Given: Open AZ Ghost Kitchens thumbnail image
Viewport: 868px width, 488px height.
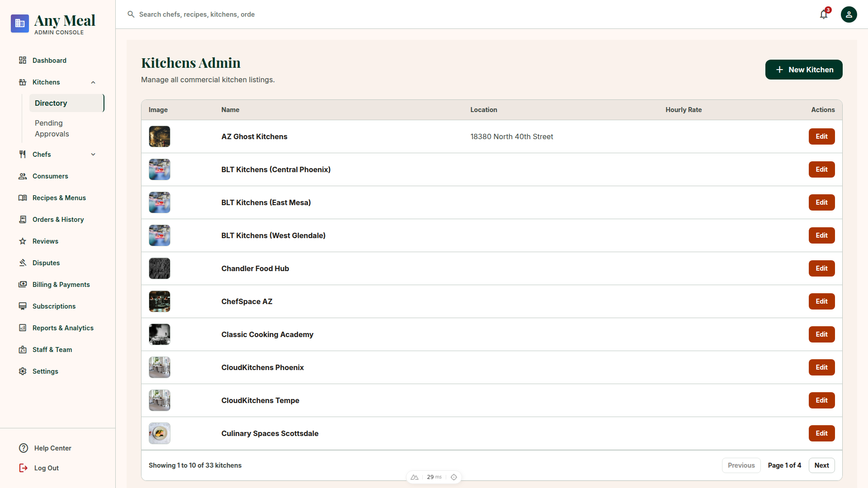Looking at the screenshot, I should point(160,136).
